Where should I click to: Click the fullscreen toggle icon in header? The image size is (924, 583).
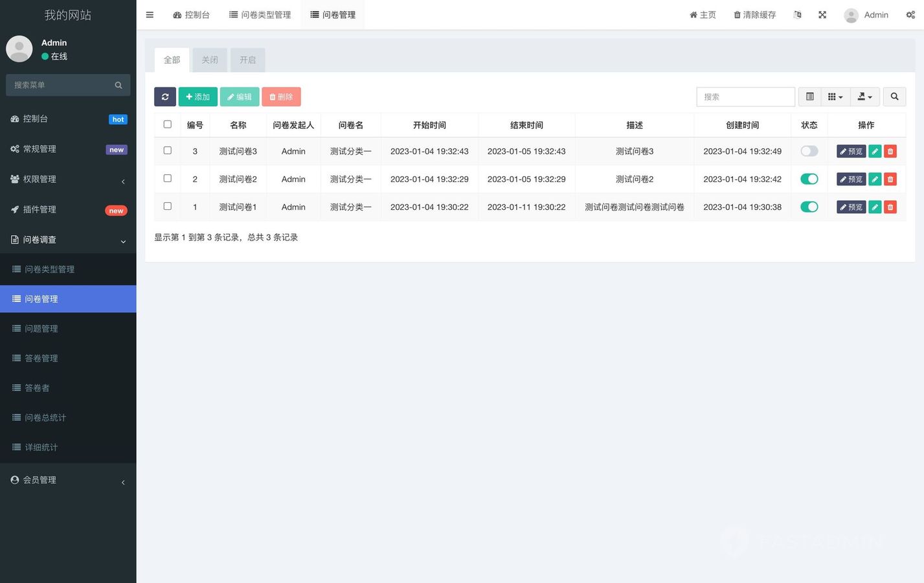tap(822, 15)
